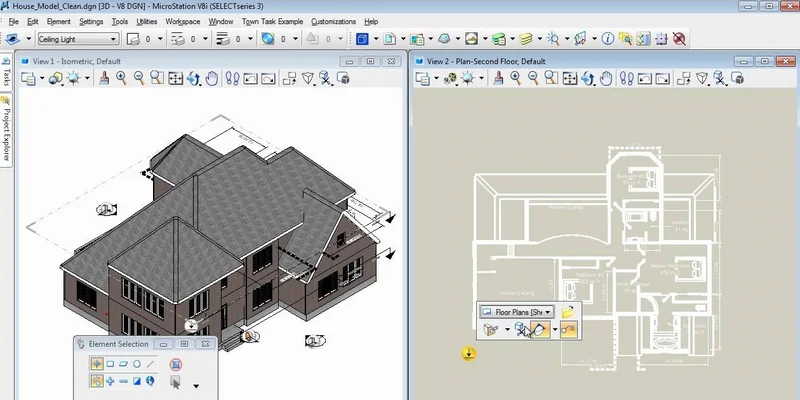800x400 pixels.
Task: Open View Attributes in View 1
Action: point(28,79)
